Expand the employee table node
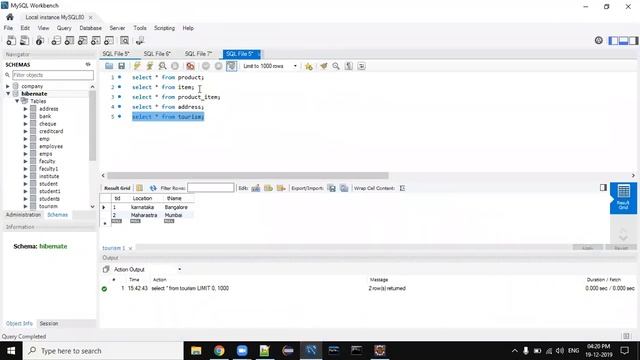 [25, 146]
